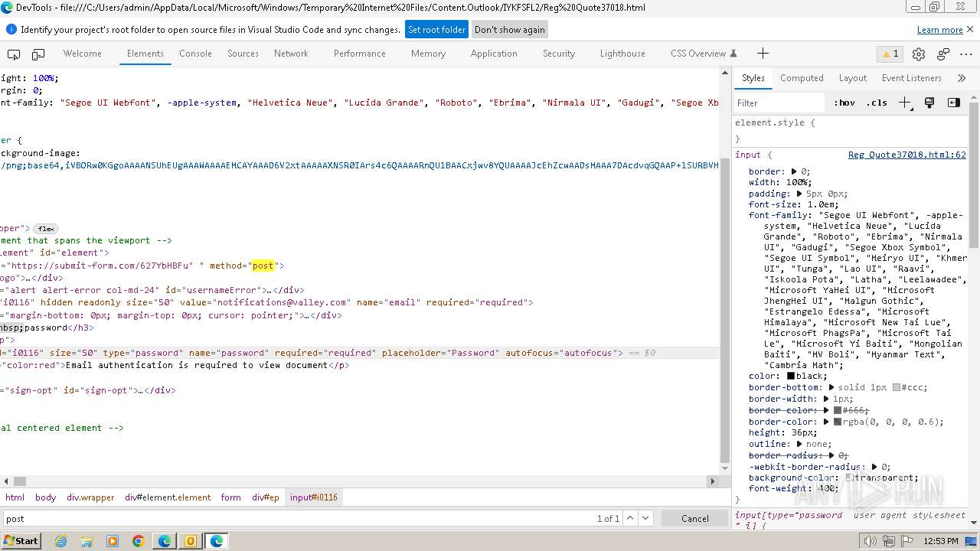Screen dimensions: 980x551
Task: Select form in the breadcrumb trail
Action: pyautogui.click(x=231, y=497)
